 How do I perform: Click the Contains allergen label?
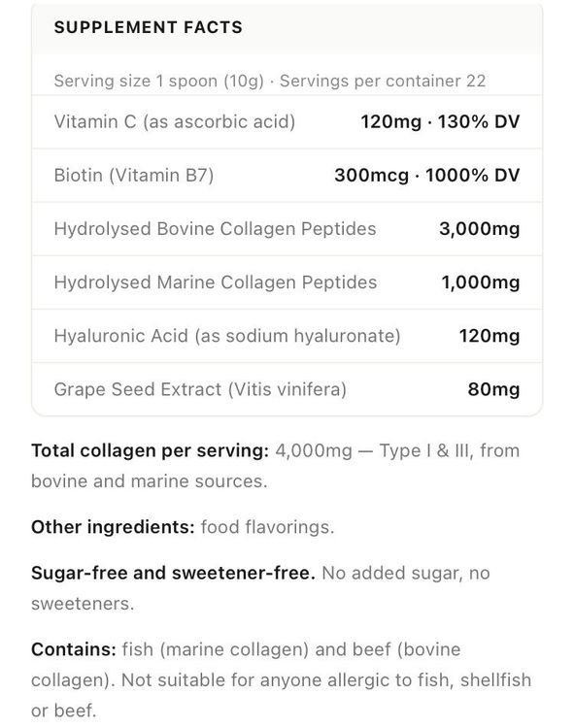pos(74,649)
